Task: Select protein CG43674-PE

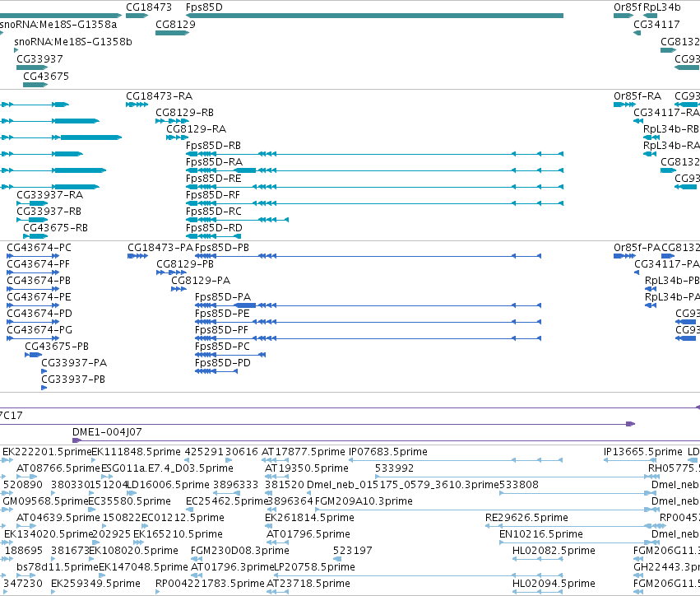Action: 39,297
